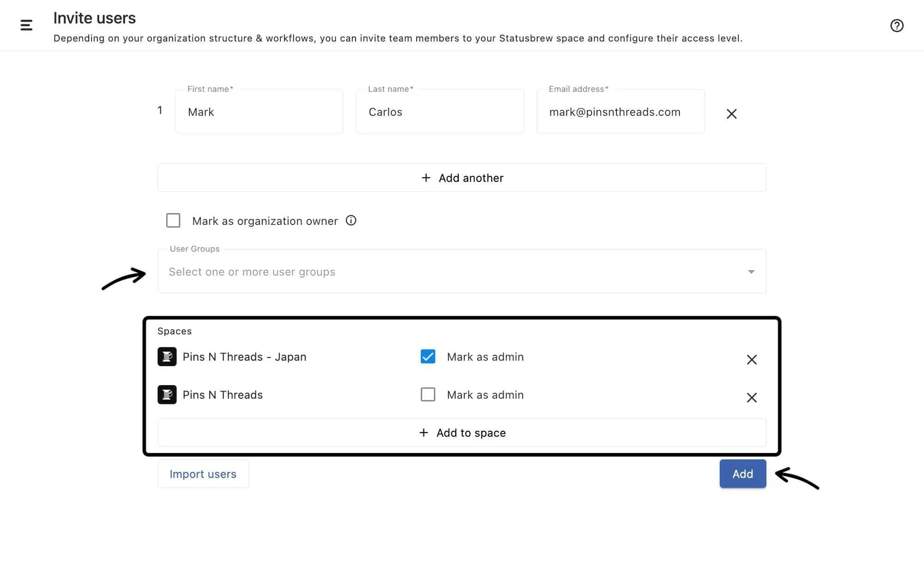924x567 pixels.
Task: Click the Pins N Threads space name
Action: coord(223,394)
